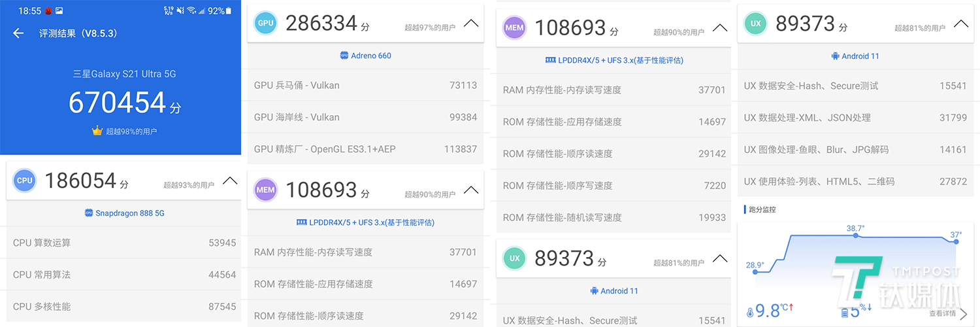The height and width of the screenshot is (327, 980).
Task: Tap the picture notification icon in status bar
Action: click(59, 11)
